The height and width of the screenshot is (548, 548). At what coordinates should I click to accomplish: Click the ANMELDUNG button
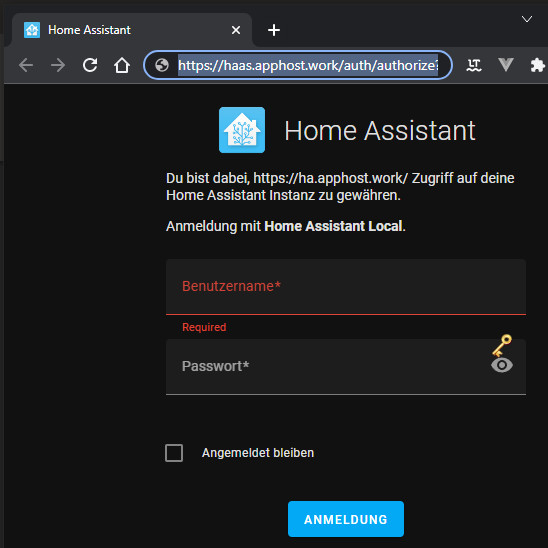[x=346, y=519]
